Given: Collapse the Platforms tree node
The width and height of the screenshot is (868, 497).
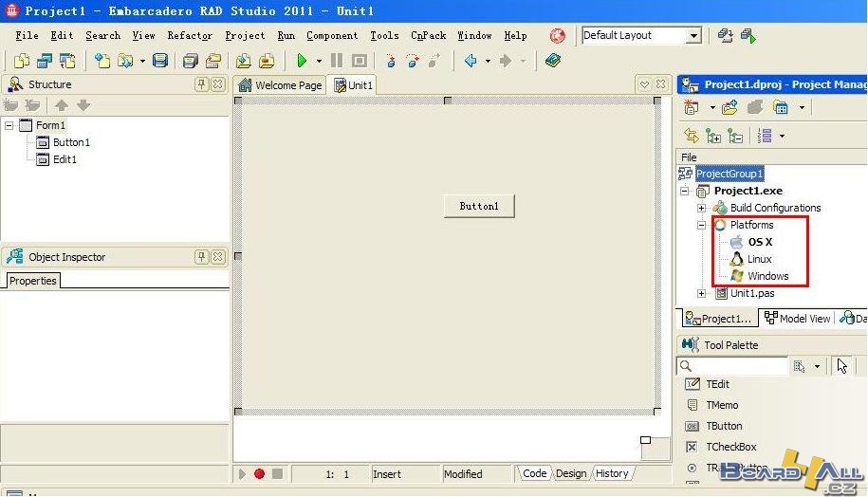Looking at the screenshot, I should click(x=702, y=225).
